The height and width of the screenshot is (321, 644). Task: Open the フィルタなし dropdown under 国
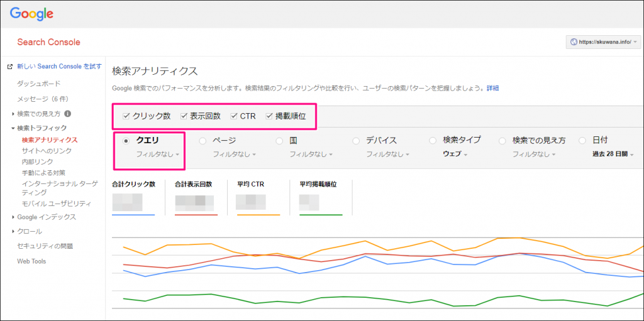[x=311, y=155]
